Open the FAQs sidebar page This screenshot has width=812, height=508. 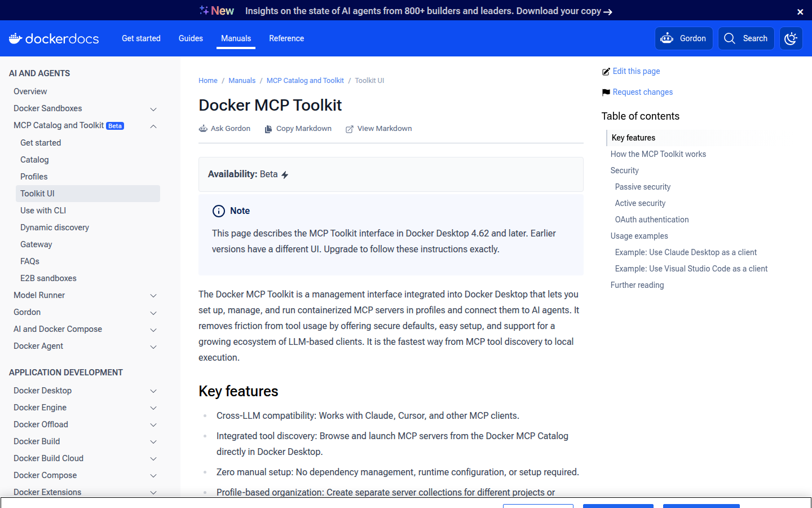click(30, 261)
